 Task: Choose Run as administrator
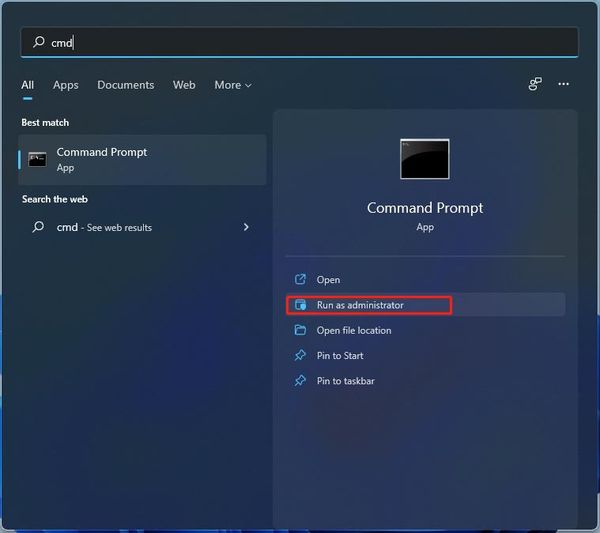pos(360,305)
